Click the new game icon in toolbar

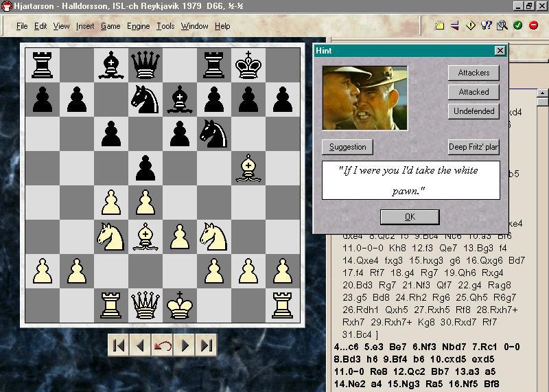pos(440,26)
